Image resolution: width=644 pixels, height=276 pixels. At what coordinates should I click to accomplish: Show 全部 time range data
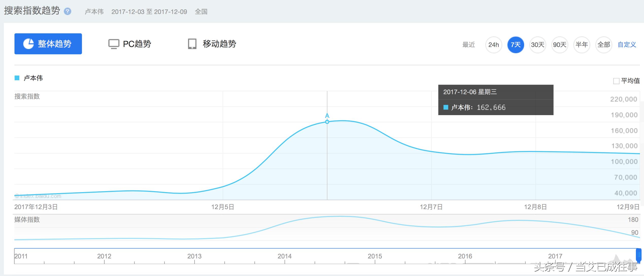point(604,45)
